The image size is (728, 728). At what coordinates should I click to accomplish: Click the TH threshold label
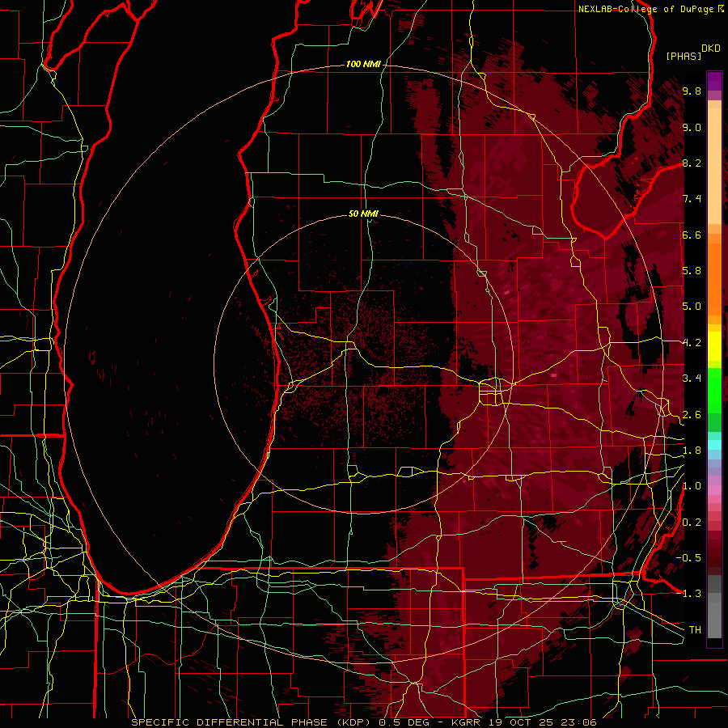click(x=695, y=629)
